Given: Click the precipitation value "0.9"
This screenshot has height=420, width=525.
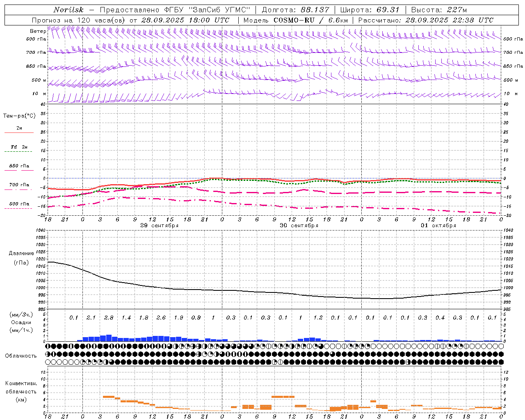Looking at the screenshot, I should (196, 317).
